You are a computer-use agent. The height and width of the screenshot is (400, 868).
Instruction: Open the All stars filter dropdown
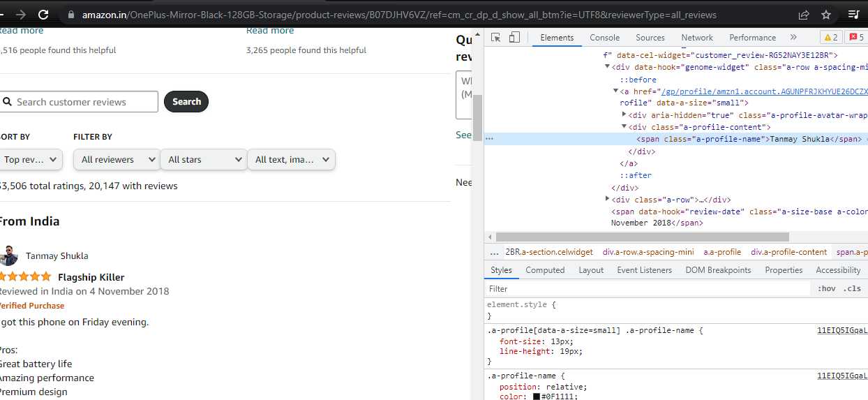204,160
